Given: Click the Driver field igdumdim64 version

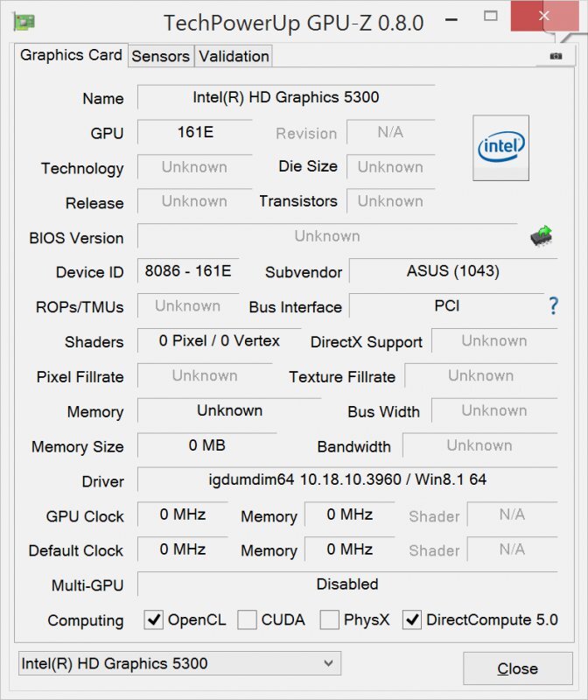Looking at the screenshot, I should pyautogui.click(x=347, y=479).
